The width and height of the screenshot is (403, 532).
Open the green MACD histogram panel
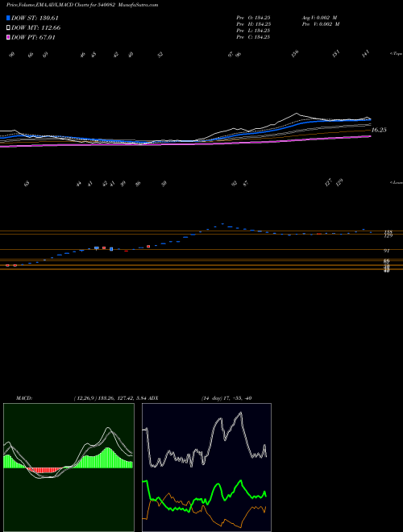(x=69, y=468)
